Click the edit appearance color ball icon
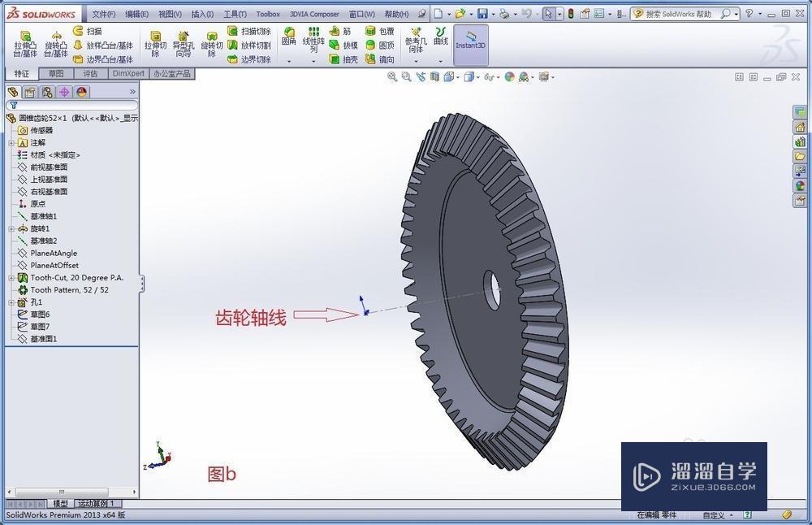812x525 pixels. (x=510, y=77)
